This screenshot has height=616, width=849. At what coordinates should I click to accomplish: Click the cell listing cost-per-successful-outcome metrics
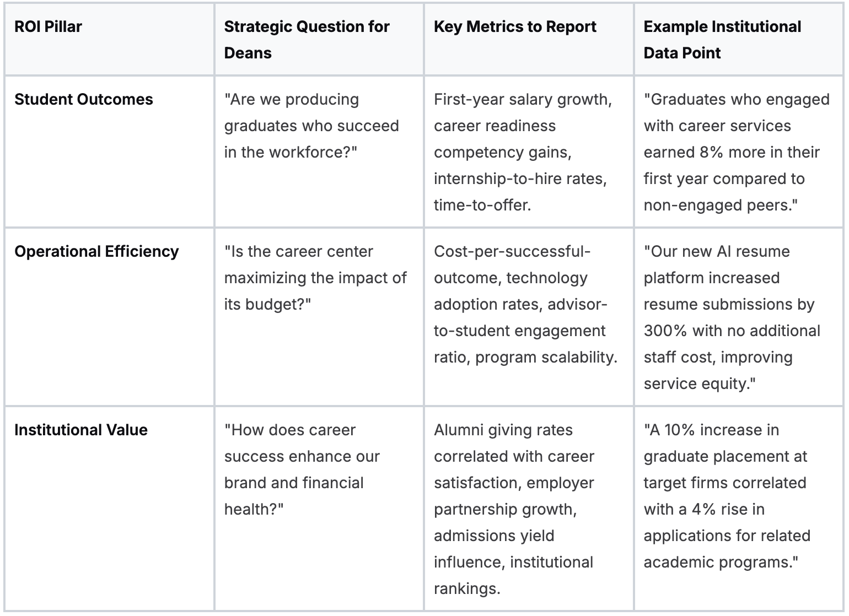coord(525,304)
